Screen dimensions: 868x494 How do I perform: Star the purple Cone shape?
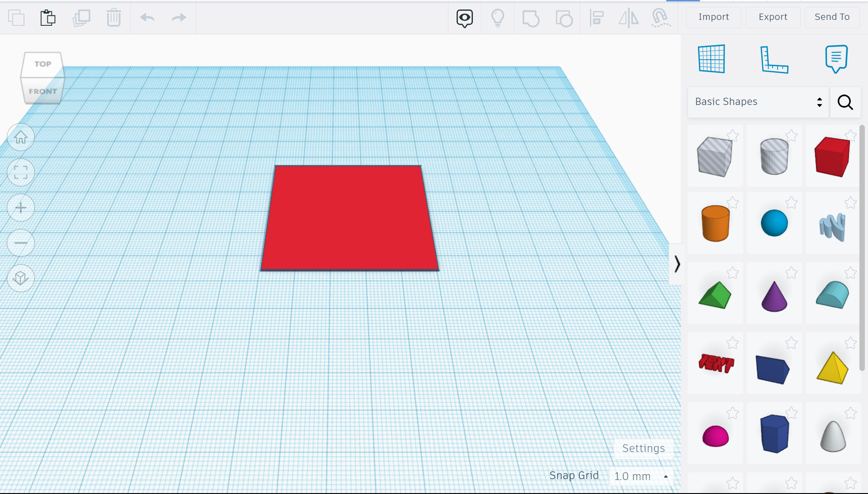click(792, 273)
